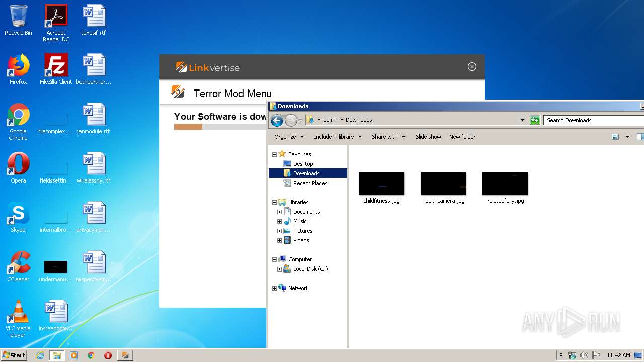Open FileZilla Client desktop shortcut

click(x=56, y=69)
